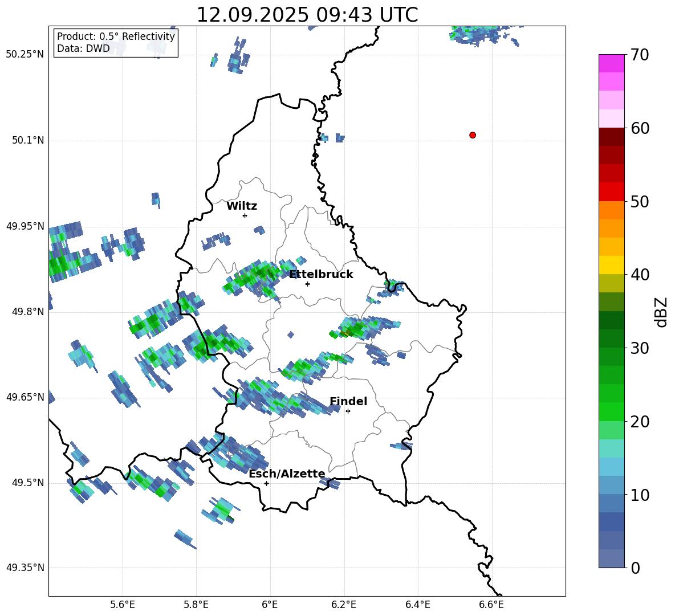Click the Ettelbruck city label
Viewport: 675px width, 616px height.
pos(321,275)
